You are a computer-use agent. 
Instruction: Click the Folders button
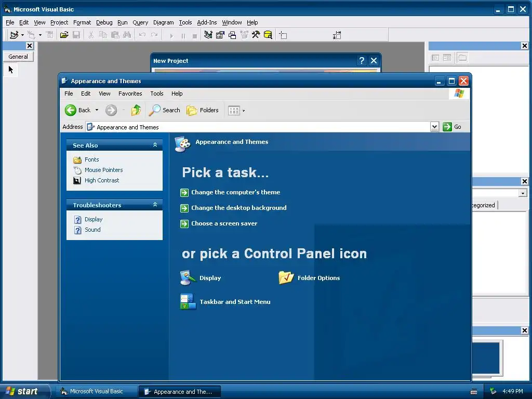coord(203,110)
